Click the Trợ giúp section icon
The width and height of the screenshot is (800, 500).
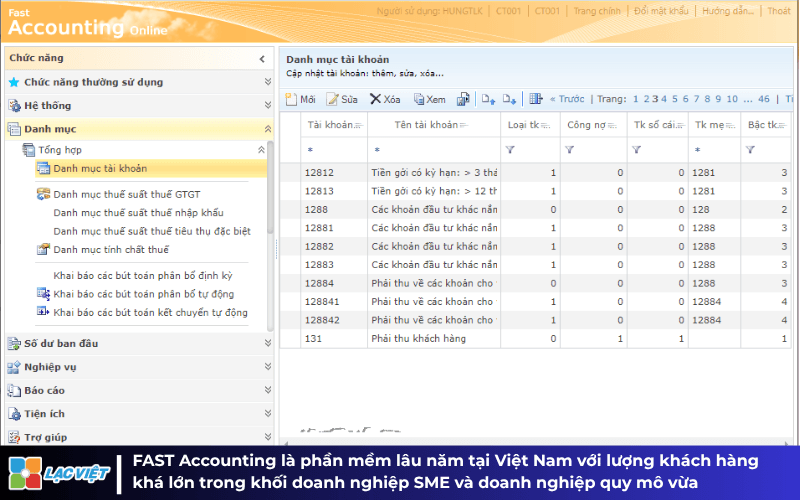coord(14,437)
